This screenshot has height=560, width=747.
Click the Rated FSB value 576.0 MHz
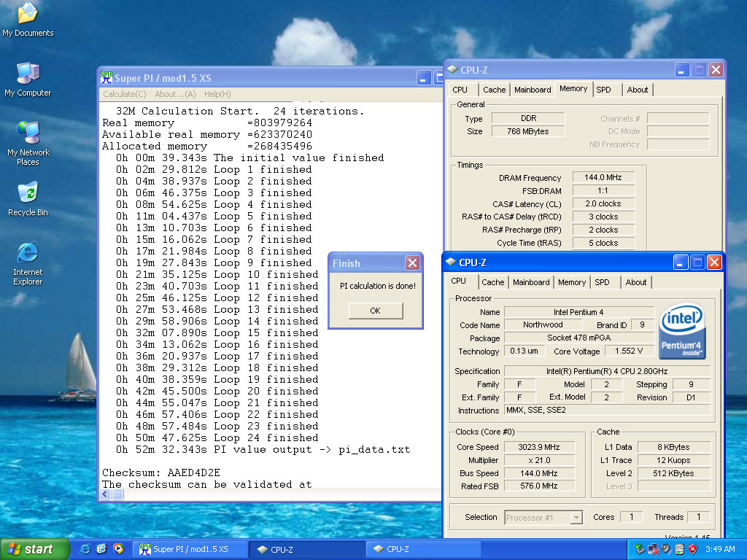pyautogui.click(x=539, y=486)
